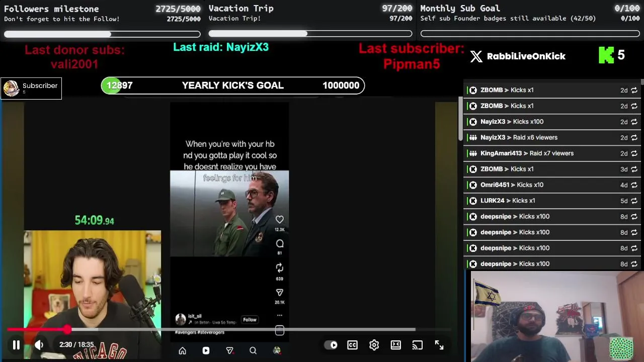Select Omri6451 Kicks x10 row
The image size is (644, 362).
pyautogui.click(x=552, y=185)
